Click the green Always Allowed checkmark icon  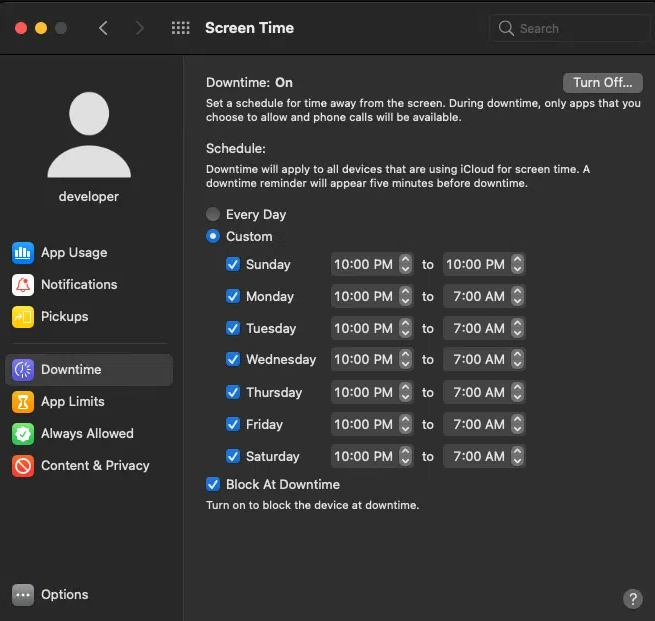coord(23,434)
